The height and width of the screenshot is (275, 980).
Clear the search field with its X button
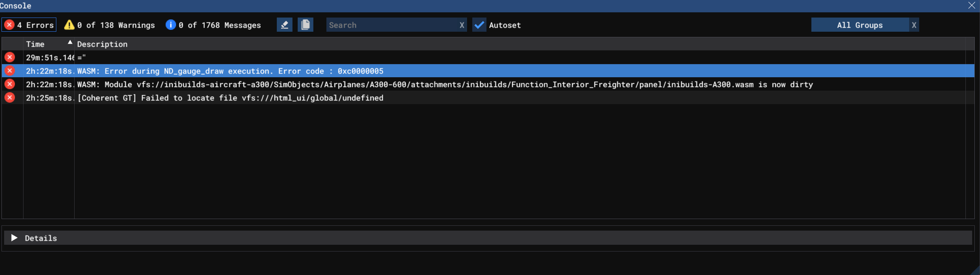coord(461,25)
